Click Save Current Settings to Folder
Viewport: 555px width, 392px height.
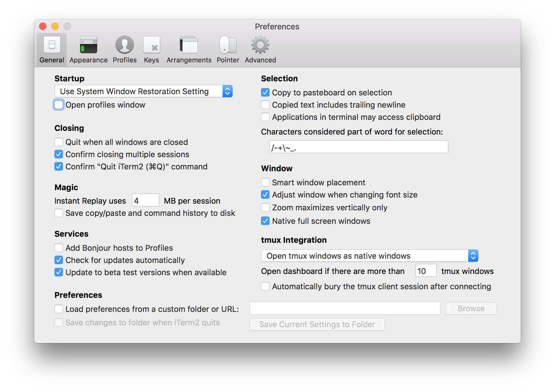tap(317, 324)
